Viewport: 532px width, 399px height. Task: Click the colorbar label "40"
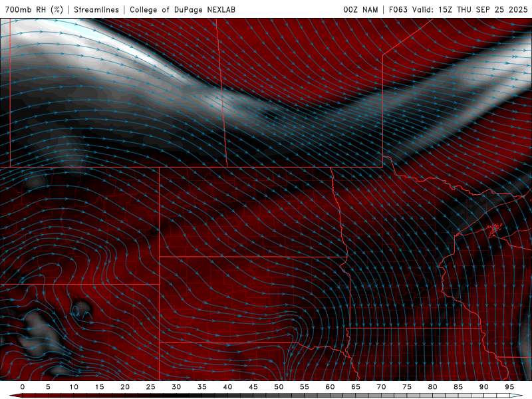click(x=227, y=387)
